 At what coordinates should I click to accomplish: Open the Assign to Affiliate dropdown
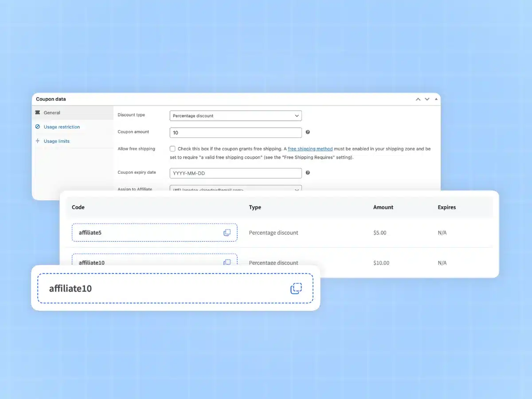coord(235,190)
